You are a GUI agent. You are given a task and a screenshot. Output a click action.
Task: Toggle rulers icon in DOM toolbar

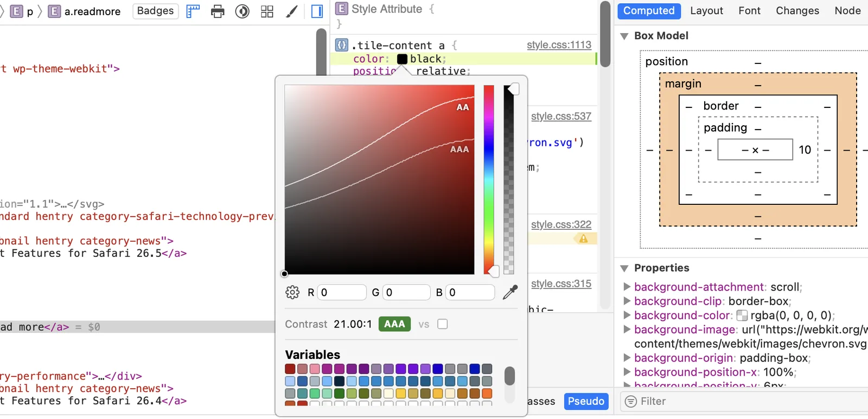193,11
